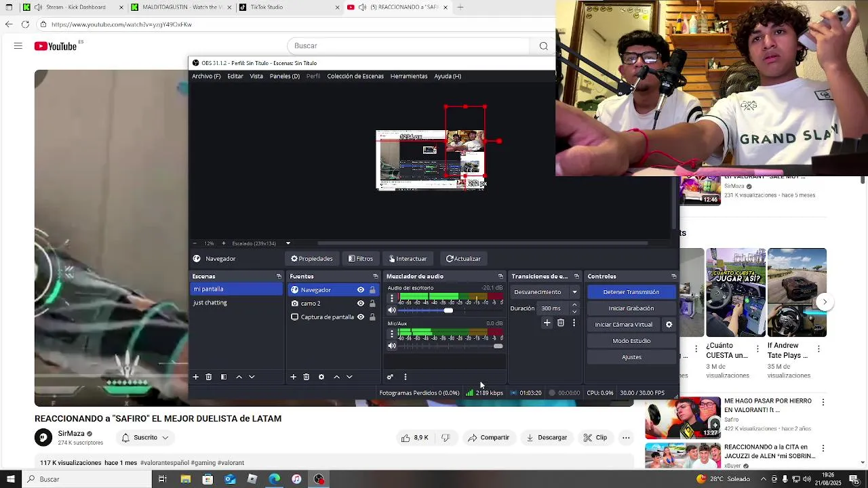
Task: Open options for ME HAGO PASAR POR HIERRO video
Action: (x=823, y=402)
